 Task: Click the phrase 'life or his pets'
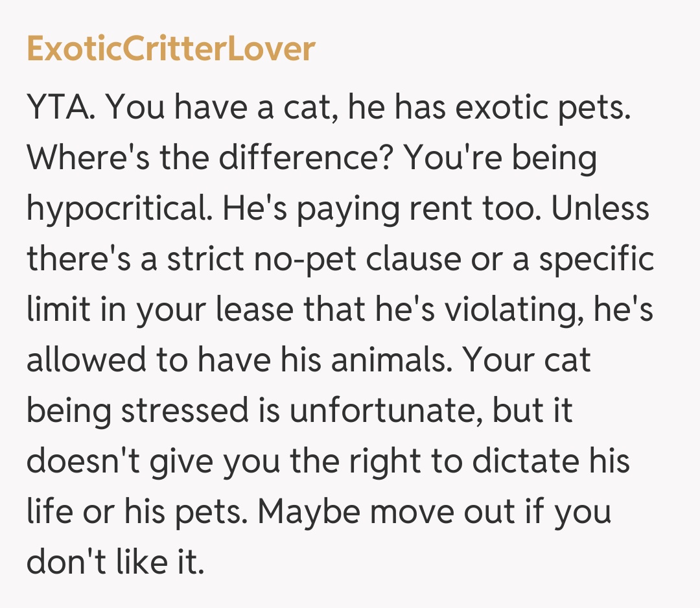[x=136, y=509]
